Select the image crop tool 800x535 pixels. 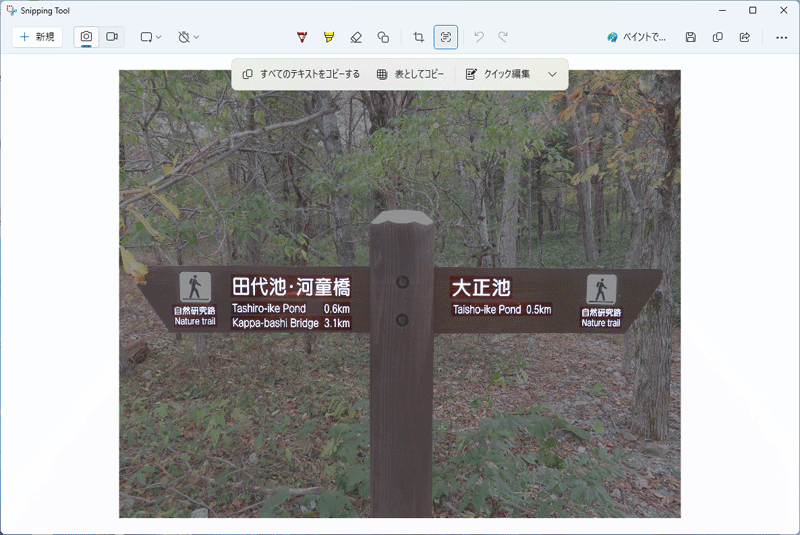pos(419,37)
